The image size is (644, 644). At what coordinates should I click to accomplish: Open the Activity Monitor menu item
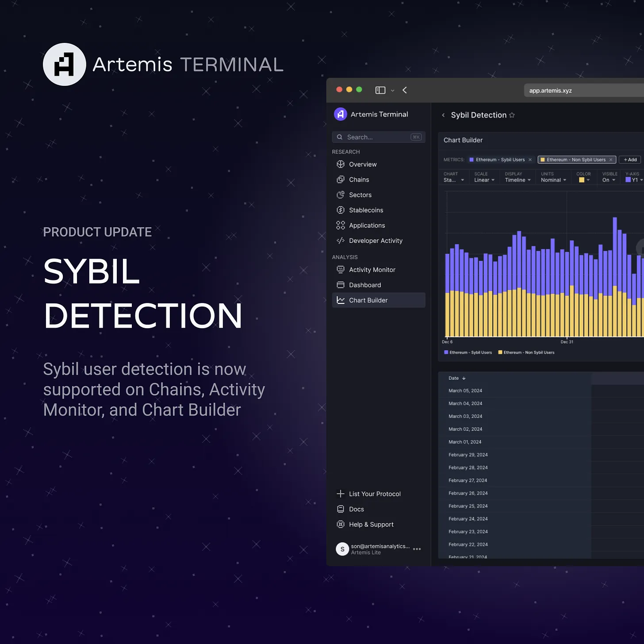point(372,269)
